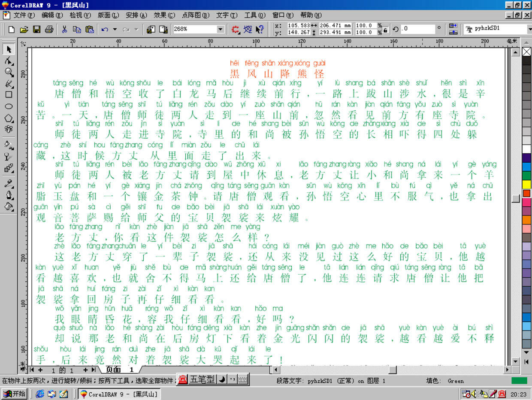Toggle the non-proportional scaling lock

pos(385,30)
